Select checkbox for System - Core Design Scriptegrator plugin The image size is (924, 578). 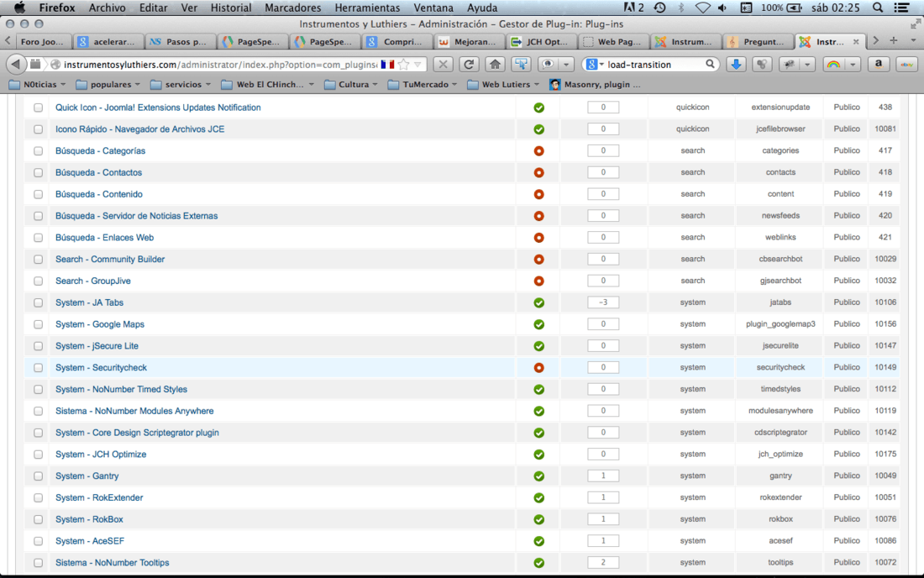(39, 433)
